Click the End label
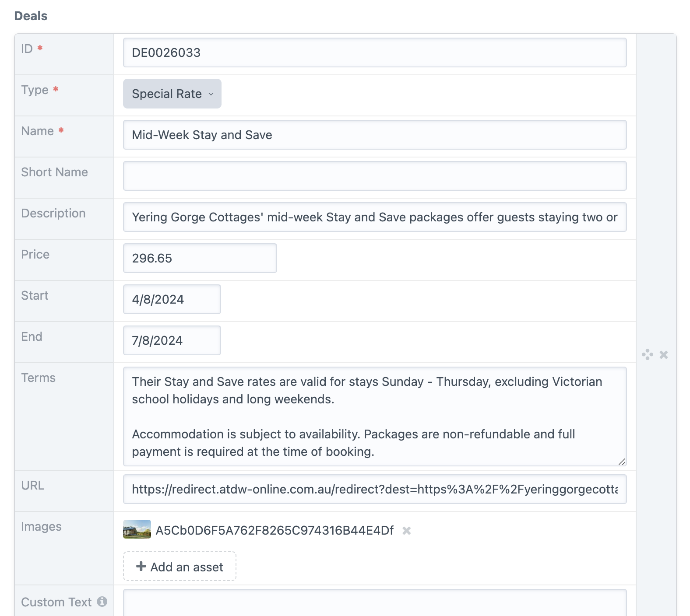690x616 pixels. (32, 336)
